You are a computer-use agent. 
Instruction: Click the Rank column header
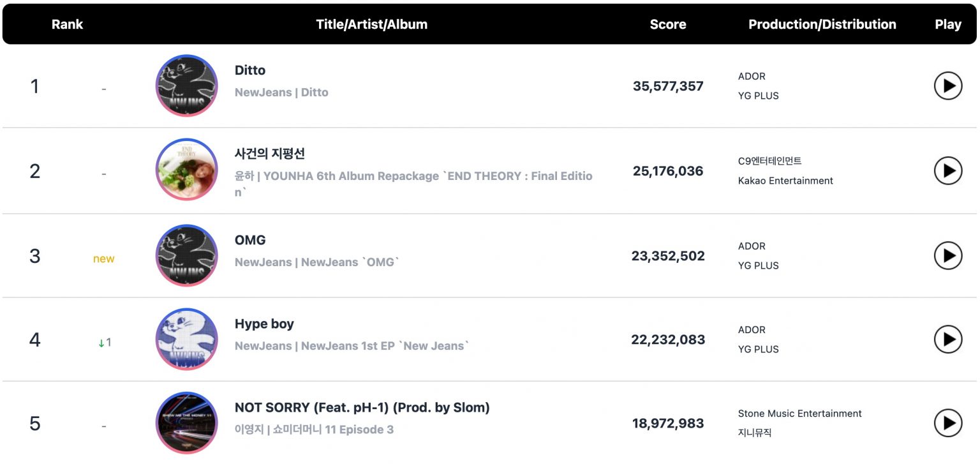(67, 24)
